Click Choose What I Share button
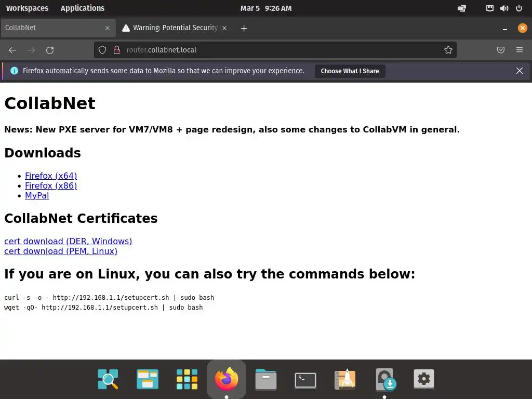Image resolution: width=532 pixels, height=399 pixels. point(350,71)
